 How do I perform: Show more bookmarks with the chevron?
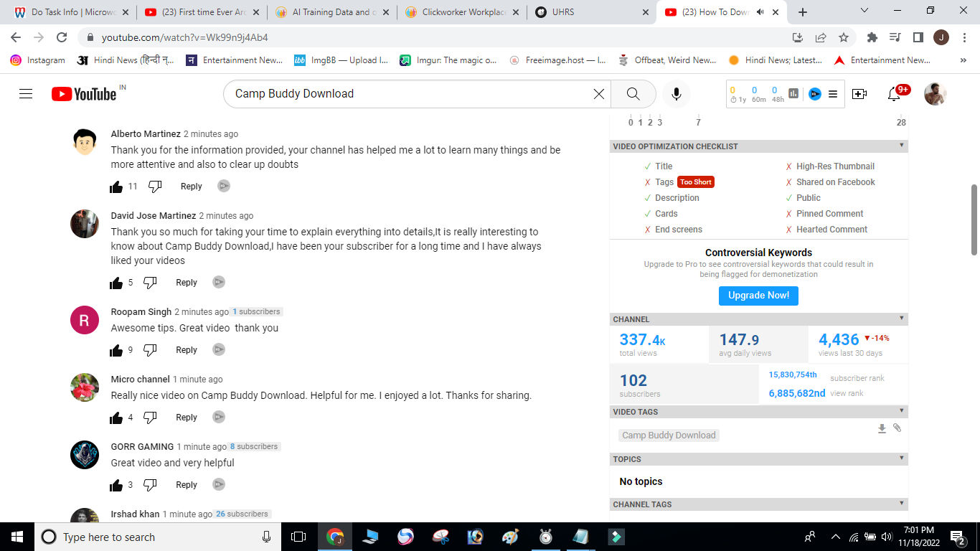click(963, 60)
